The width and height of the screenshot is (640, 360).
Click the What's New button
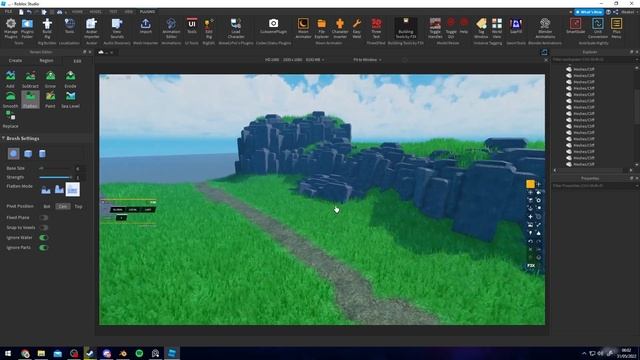pos(589,12)
